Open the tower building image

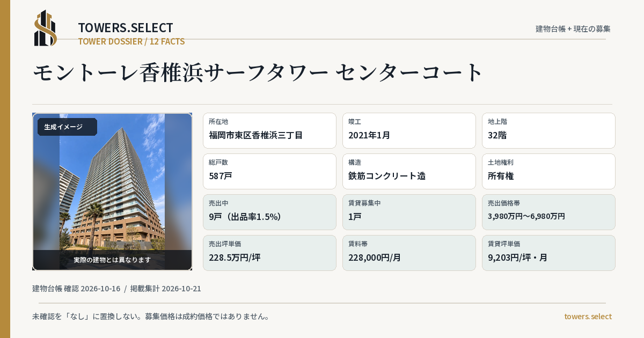(x=112, y=192)
